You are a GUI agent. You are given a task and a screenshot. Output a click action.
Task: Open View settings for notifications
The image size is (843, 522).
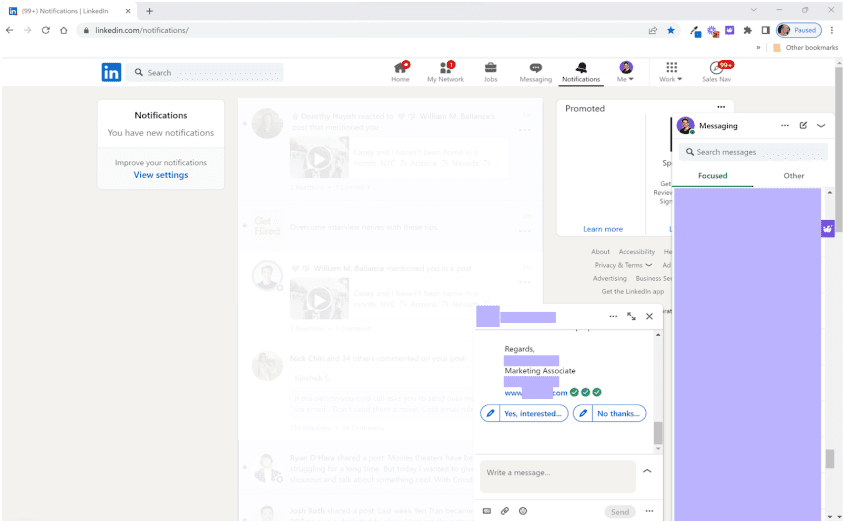(161, 175)
